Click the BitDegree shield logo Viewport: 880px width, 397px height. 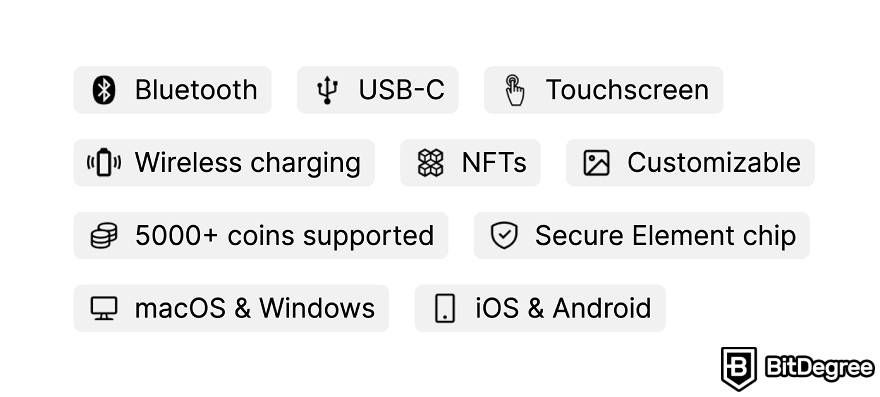[x=739, y=368]
